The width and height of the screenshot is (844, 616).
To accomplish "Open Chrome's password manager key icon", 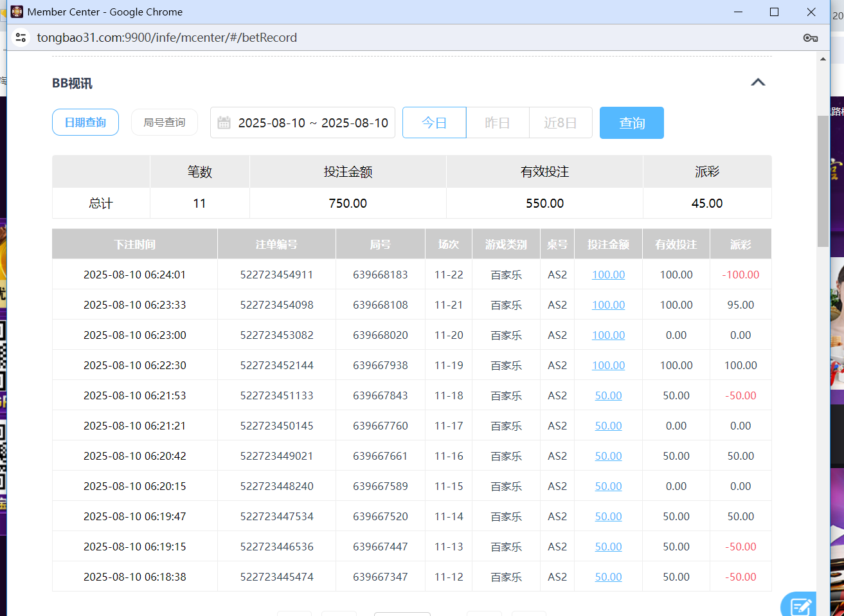I will point(810,37).
